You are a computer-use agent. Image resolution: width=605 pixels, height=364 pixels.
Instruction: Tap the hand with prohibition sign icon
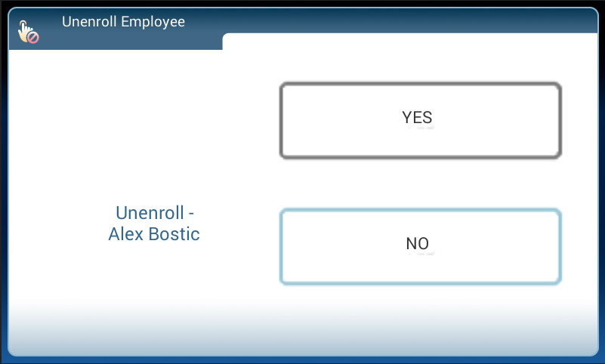pos(28,32)
